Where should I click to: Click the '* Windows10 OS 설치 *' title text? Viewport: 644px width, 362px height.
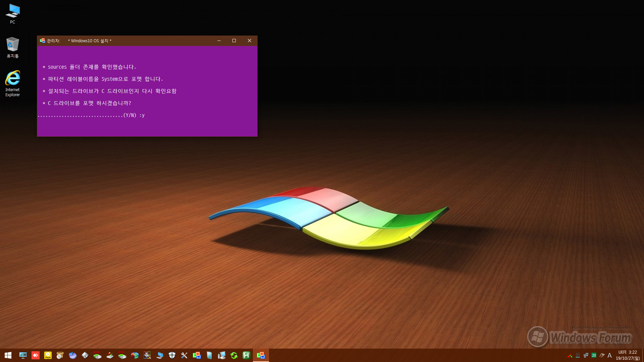point(90,41)
